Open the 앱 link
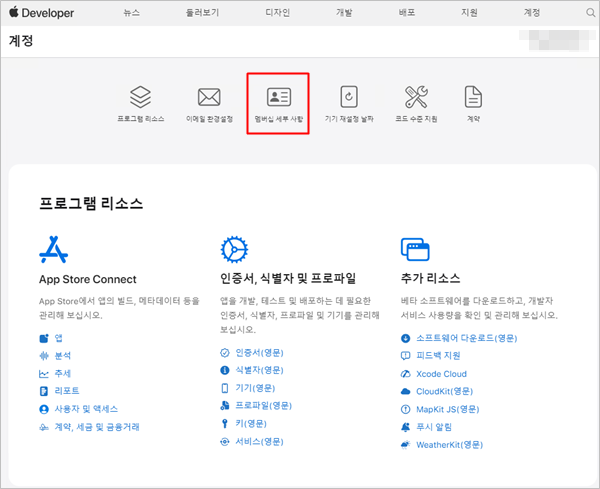The image size is (600, 489). (59, 338)
